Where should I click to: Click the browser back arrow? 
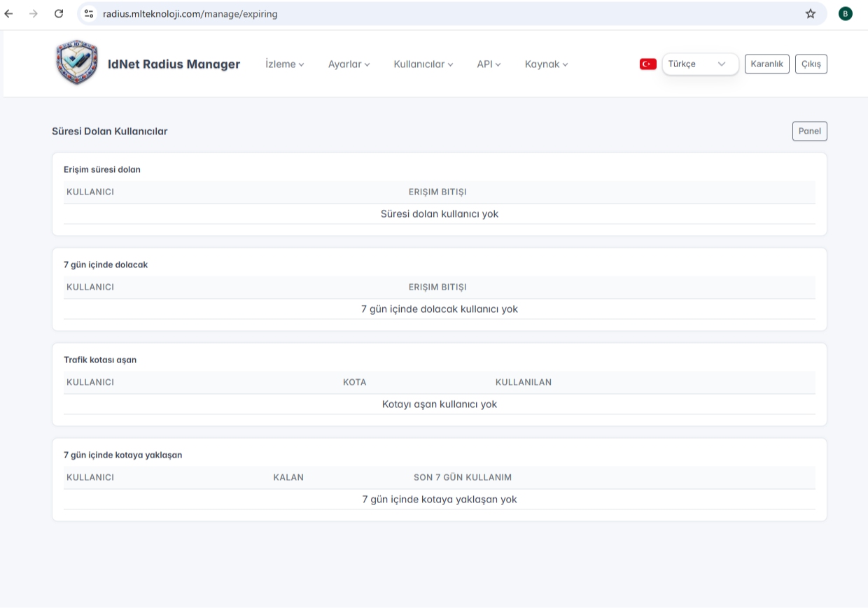tap(9, 13)
